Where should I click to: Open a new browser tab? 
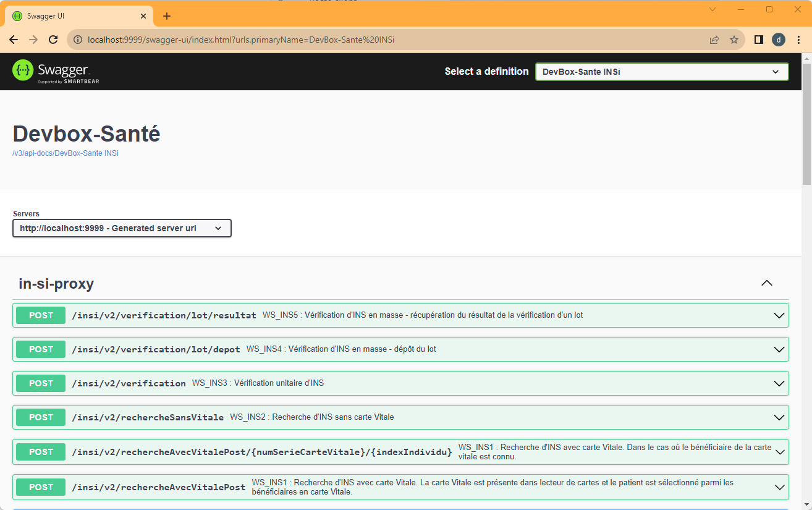tap(167, 16)
